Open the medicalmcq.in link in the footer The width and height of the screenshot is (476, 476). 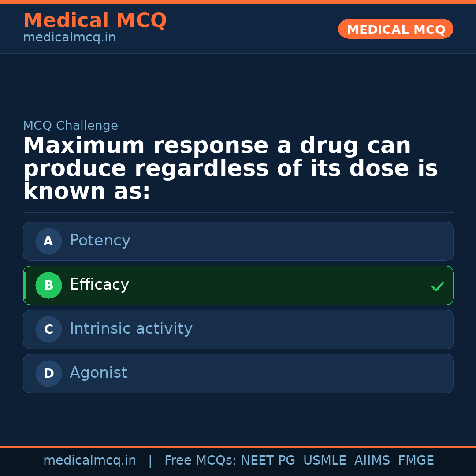pos(89,461)
